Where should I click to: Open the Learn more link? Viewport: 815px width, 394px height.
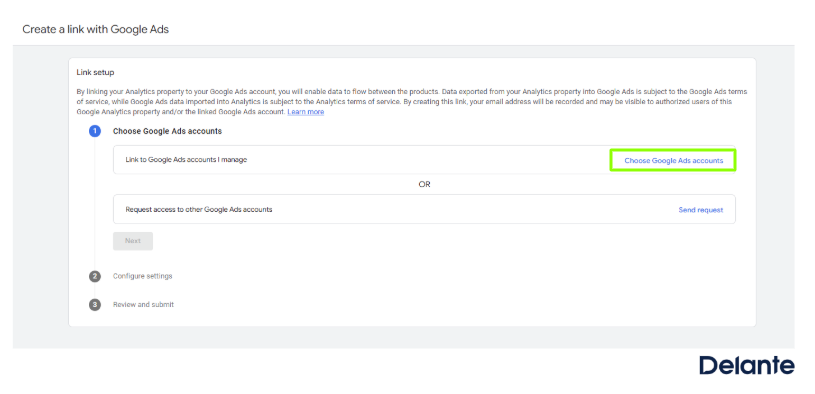[x=306, y=112]
